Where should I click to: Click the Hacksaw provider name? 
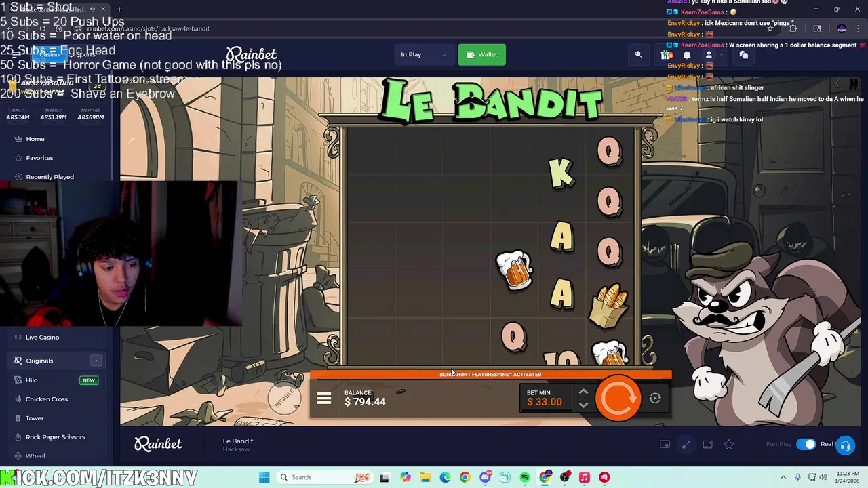coord(236,449)
